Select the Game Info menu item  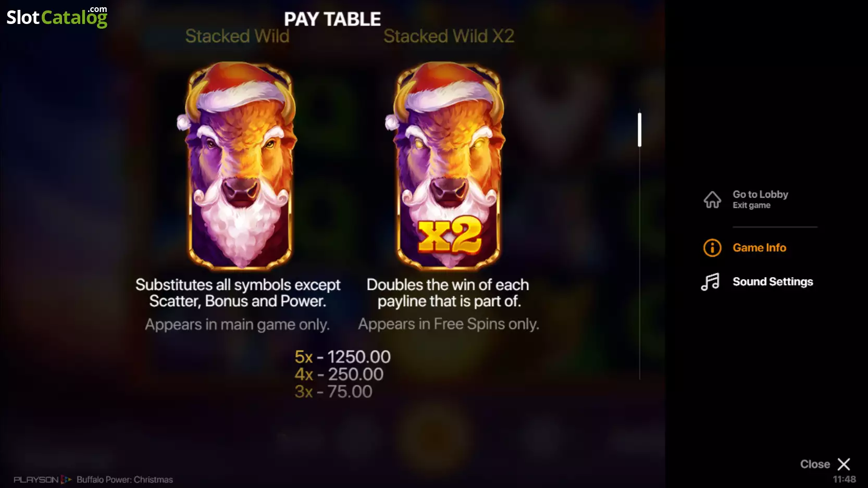[x=759, y=248]
